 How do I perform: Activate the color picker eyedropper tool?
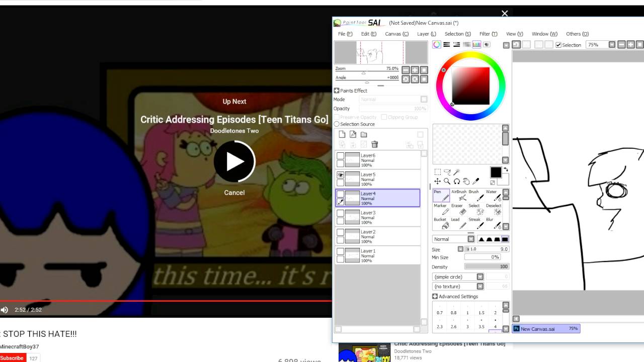(475, 181)
